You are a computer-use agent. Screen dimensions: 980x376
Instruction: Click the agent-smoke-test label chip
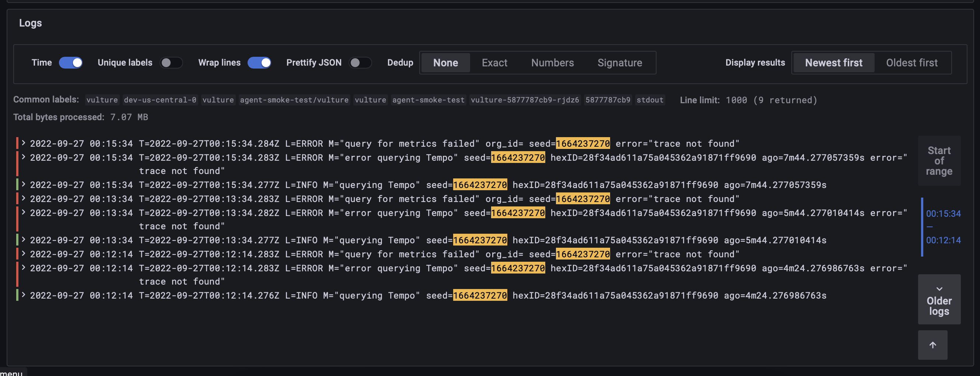(x=428, y=100)
